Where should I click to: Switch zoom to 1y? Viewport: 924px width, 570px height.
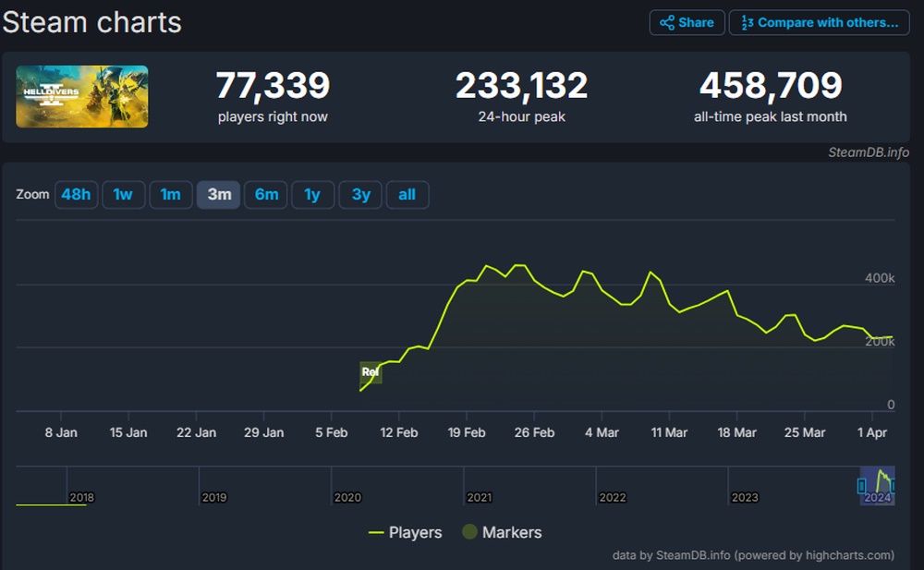[x=313, y=195]
